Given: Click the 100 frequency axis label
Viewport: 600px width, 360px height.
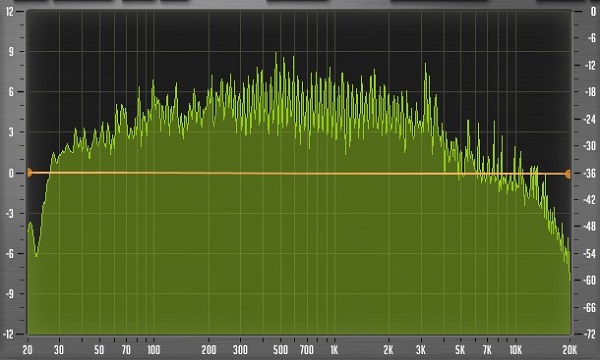Looking at the screenshot, I should 153,350.
